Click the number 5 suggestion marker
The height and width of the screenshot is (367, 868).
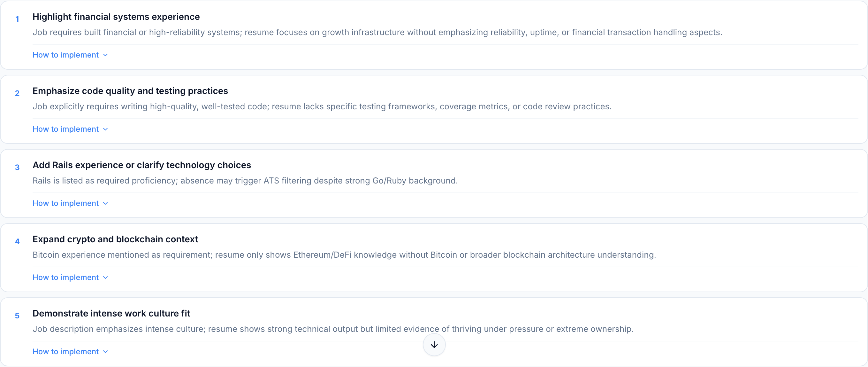(17, 316)
